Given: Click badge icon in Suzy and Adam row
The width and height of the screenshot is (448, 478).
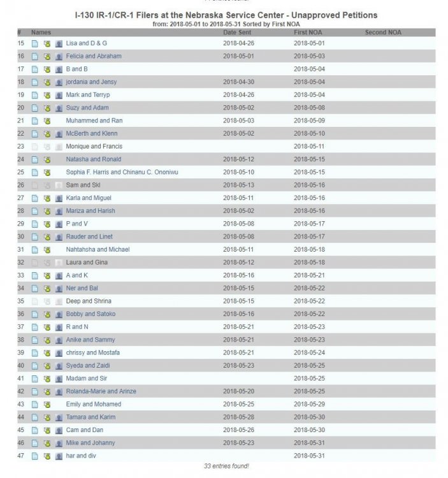Looking at the screenshot, I should pyautogui.click(x=47, y=108).
